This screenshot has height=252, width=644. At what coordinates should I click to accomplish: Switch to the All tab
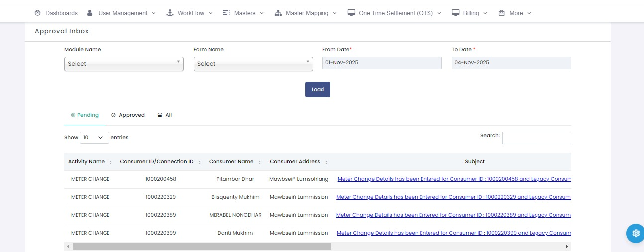[x=165, y=115]
